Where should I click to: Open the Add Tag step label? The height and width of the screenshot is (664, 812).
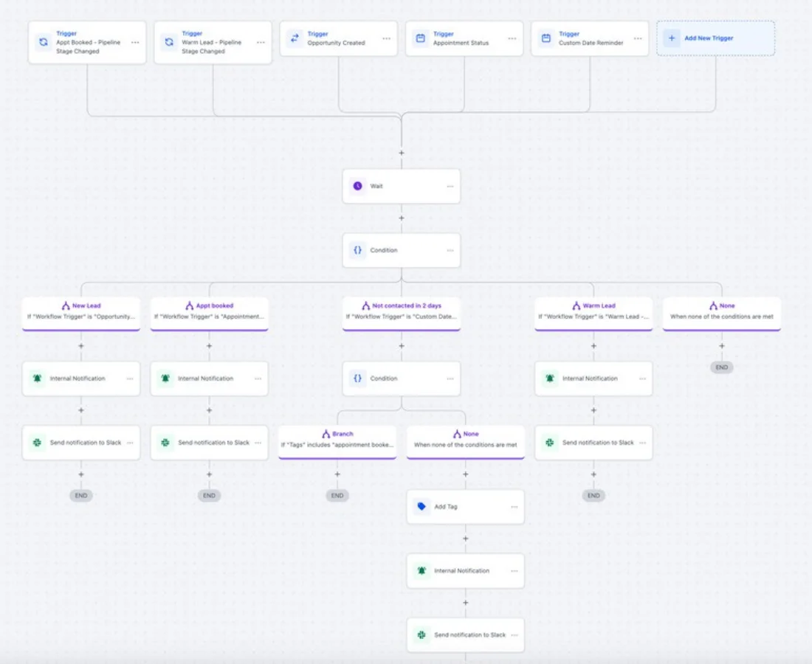[446, 507]
